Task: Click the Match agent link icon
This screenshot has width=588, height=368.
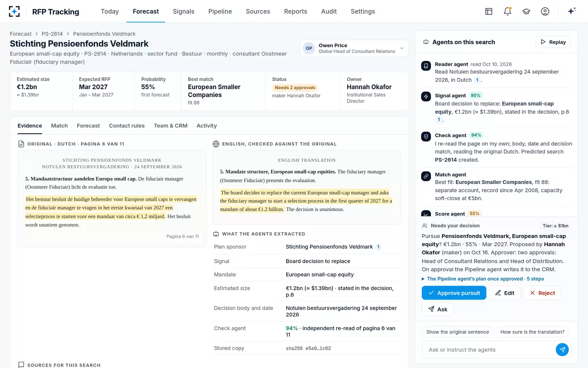Action: [426, 176]
